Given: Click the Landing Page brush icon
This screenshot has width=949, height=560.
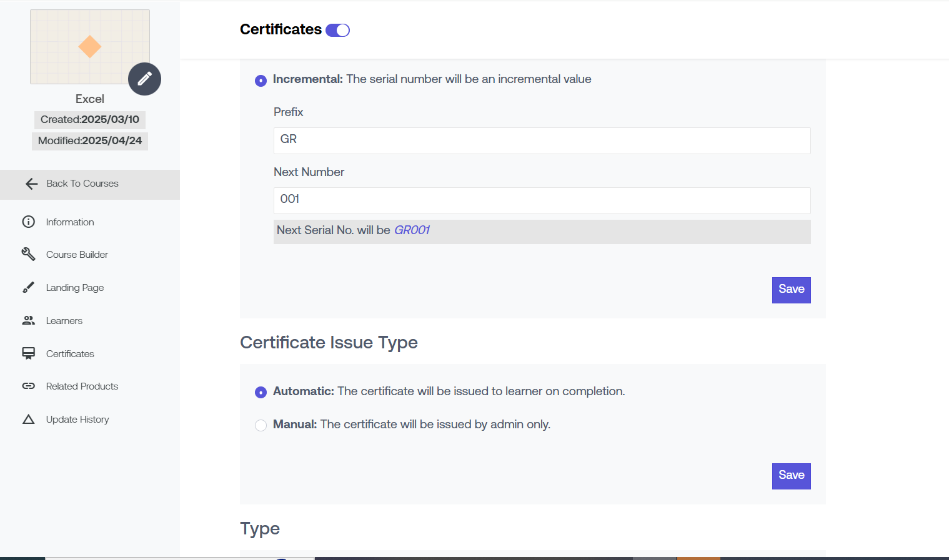Looking at the screenshot, I should (x=29, y=287).
